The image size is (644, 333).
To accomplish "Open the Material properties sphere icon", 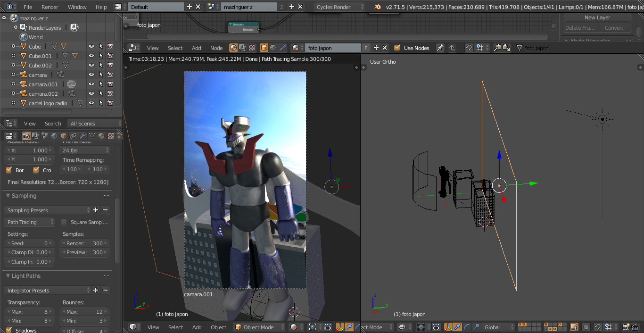I will coord(101,136).
